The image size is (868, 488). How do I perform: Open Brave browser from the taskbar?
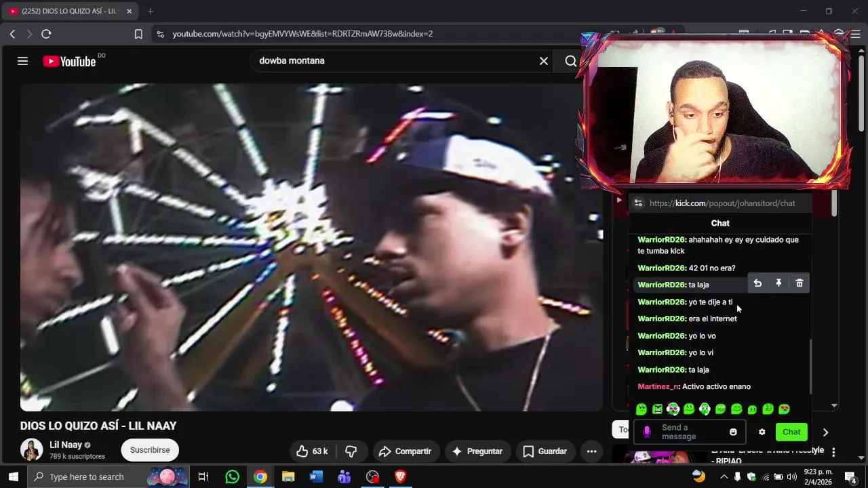400,476
